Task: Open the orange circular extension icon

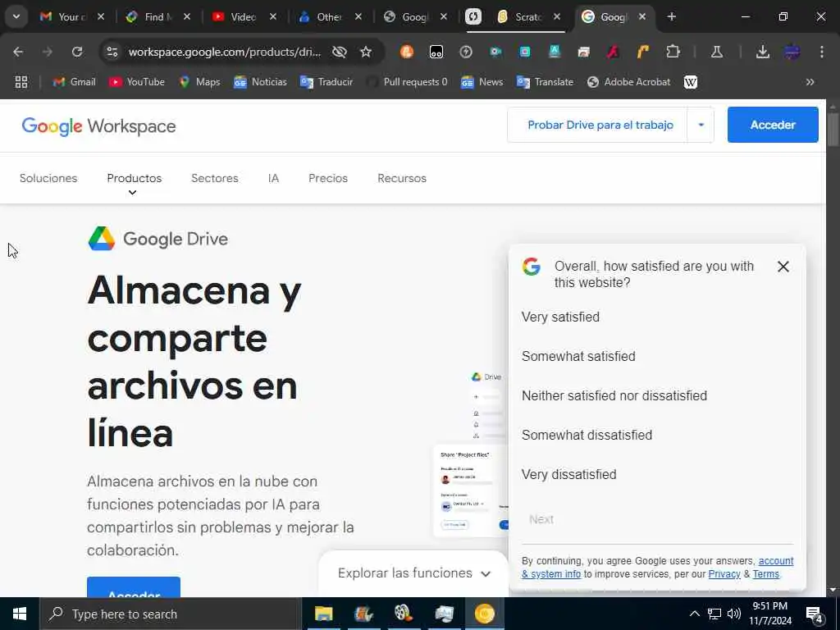Action: pyautogui.click(x=407, y=52)
